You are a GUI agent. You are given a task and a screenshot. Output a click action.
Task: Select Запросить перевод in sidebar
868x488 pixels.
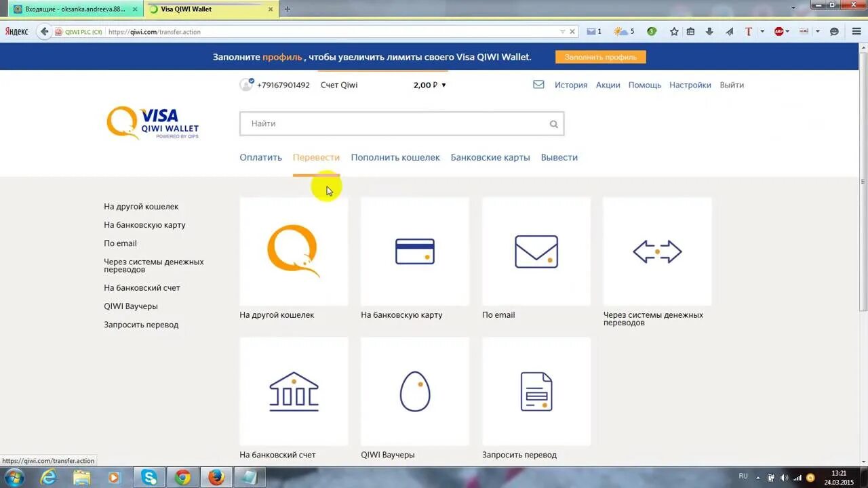pos(141,325)
